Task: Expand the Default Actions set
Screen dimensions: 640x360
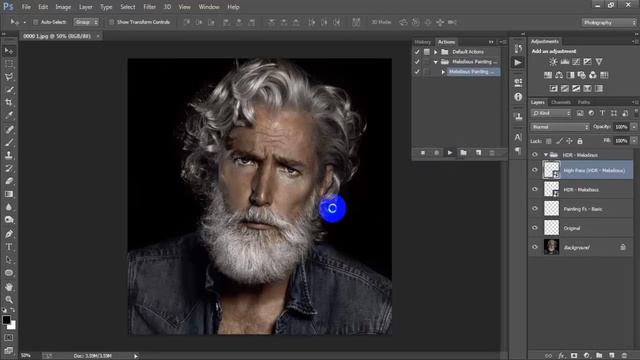Action: [x=436, y=52]
